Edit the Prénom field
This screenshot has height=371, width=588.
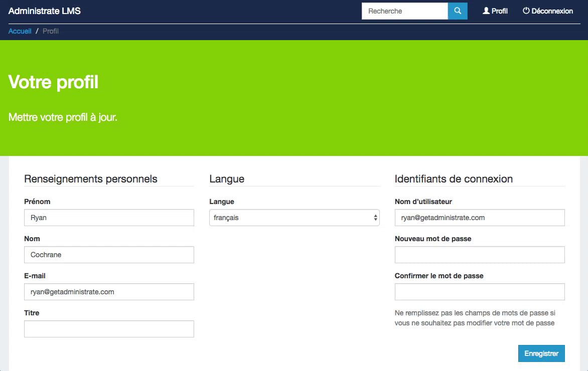pos(109,218)
